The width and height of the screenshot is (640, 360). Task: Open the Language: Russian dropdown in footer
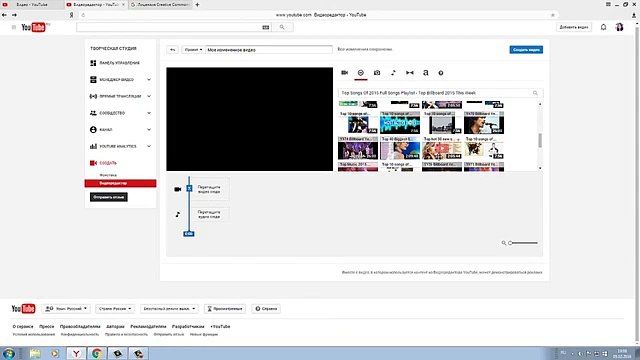[66, 309]
